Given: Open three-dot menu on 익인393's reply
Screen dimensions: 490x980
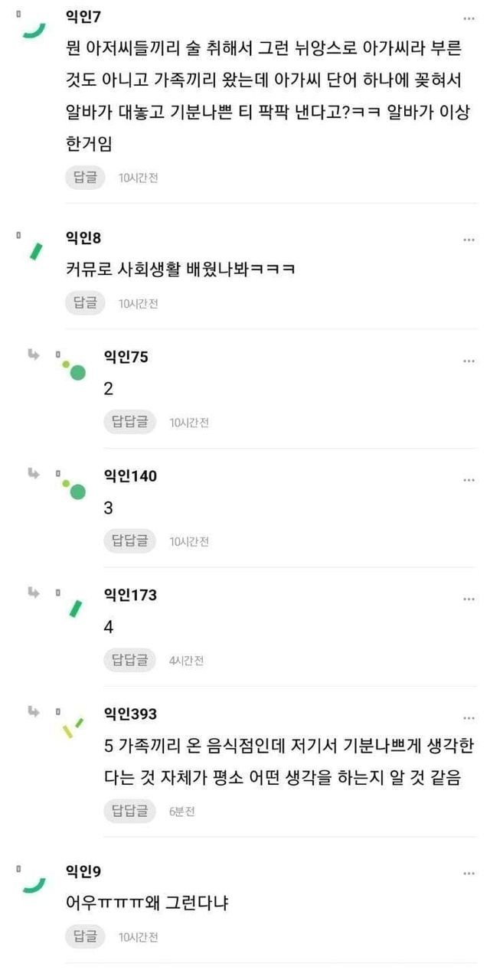Looking at the screenshot, I should (469, 717).
